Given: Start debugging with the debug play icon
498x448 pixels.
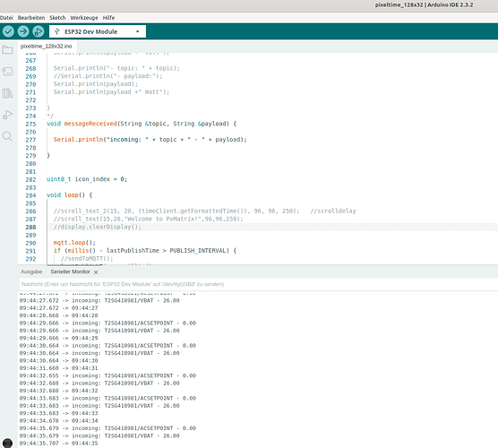Looking at the screenshot, I should [x=39, y=31].
